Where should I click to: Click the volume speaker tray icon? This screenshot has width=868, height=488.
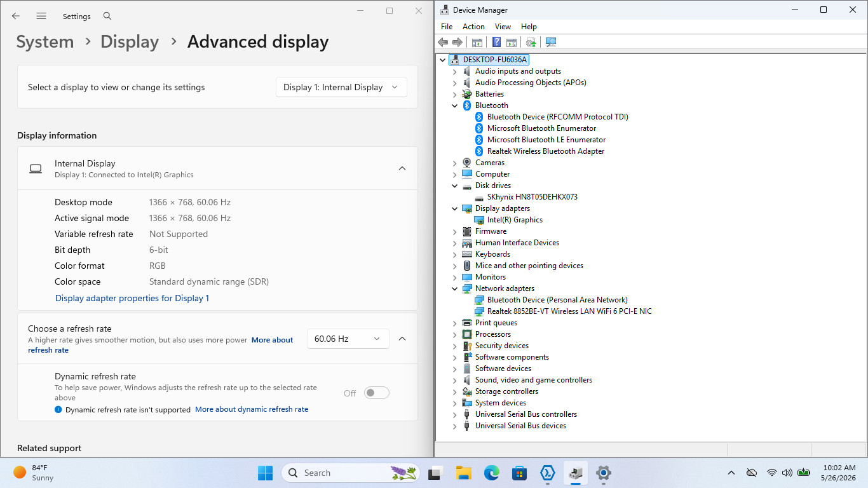click(787, 473)
